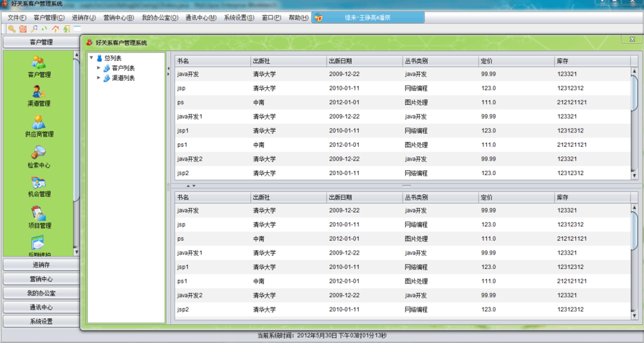
Task: Open the 帮助(H) menu
Action: click(298, 18)
